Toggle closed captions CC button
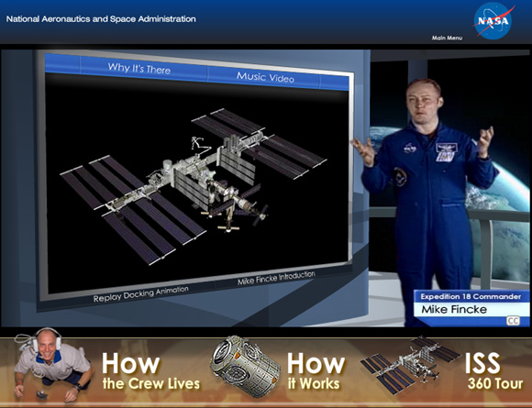Viewport: 532px width, 408px height. tap(513, 321)
